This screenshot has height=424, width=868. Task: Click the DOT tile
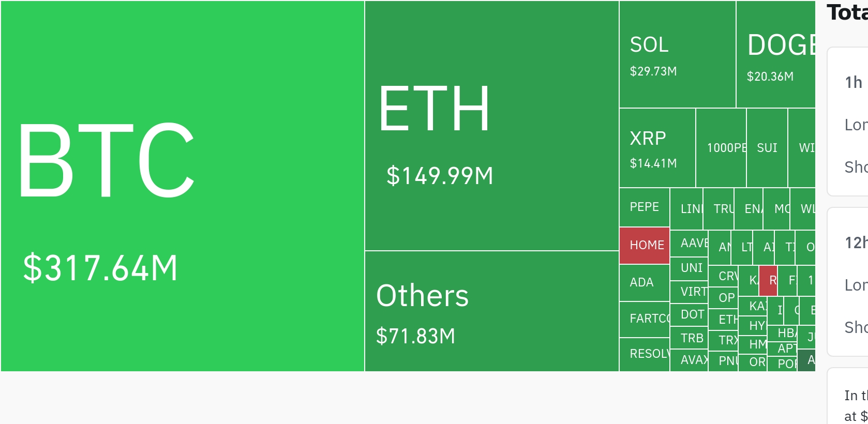click(689, 315)
